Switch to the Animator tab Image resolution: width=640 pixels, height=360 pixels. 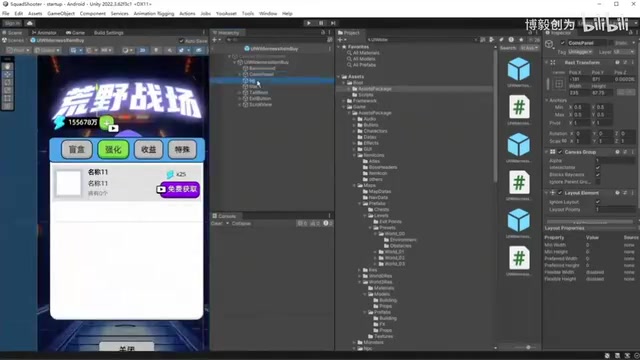[x=44, y=33]
